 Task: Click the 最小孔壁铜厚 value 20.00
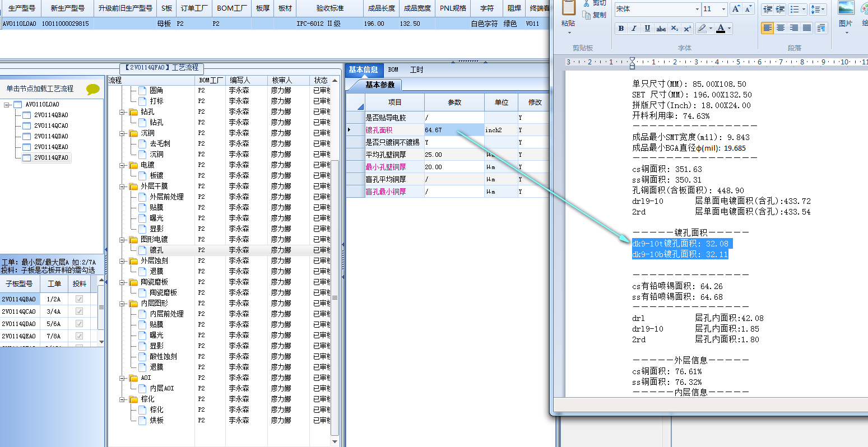point(454,167)
